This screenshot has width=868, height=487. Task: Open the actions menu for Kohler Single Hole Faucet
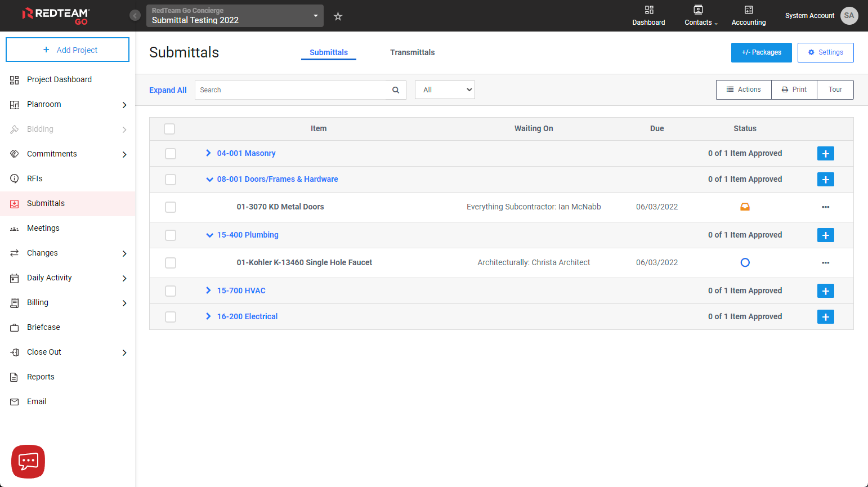pyautogui.click(x=825, y=262)
